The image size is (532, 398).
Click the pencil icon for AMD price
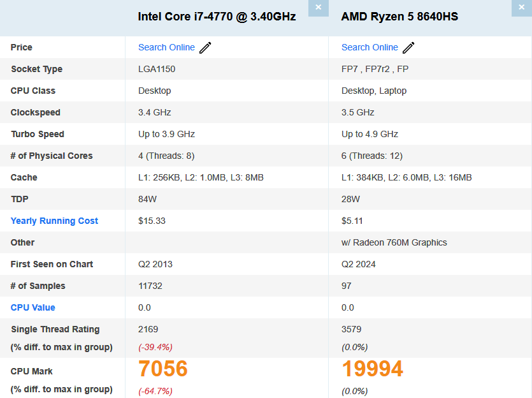click(x=408, y=48)
